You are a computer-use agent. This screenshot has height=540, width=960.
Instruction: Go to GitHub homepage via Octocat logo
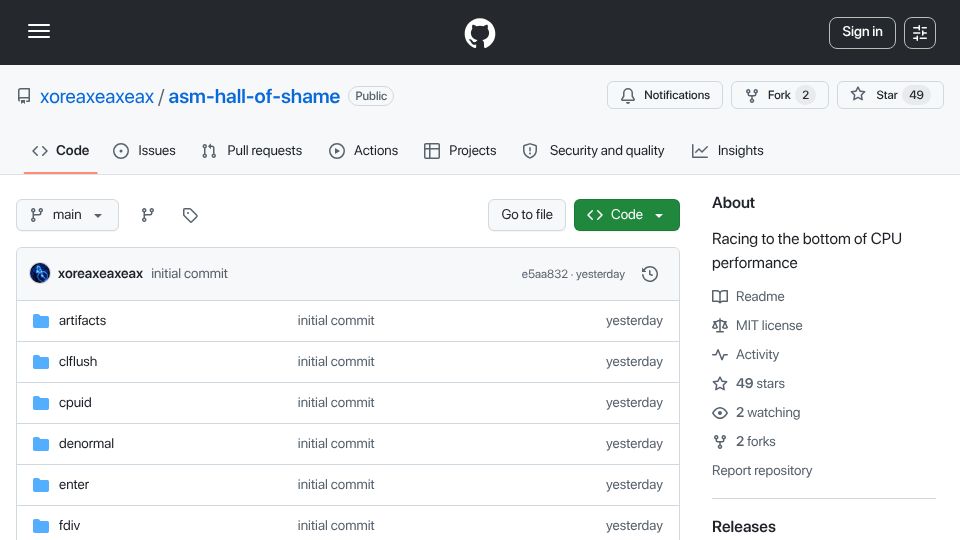[x=479, y=33]
